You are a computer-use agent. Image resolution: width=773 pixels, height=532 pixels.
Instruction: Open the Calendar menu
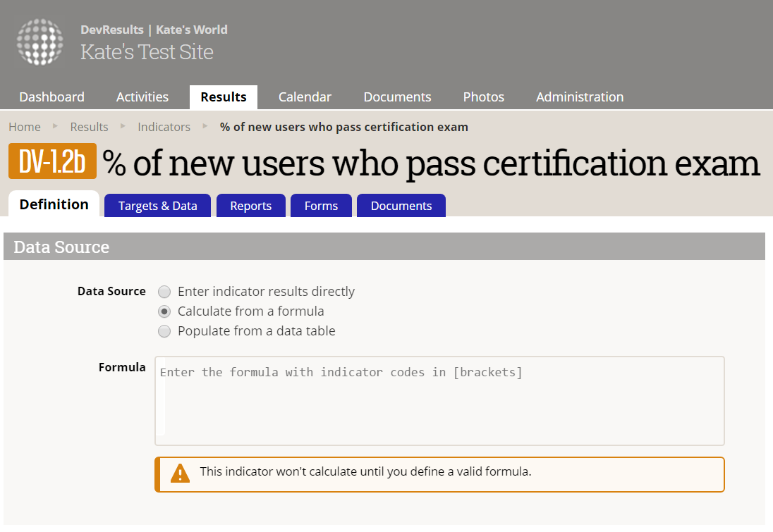pyautogui.click(x=305, y=97)
